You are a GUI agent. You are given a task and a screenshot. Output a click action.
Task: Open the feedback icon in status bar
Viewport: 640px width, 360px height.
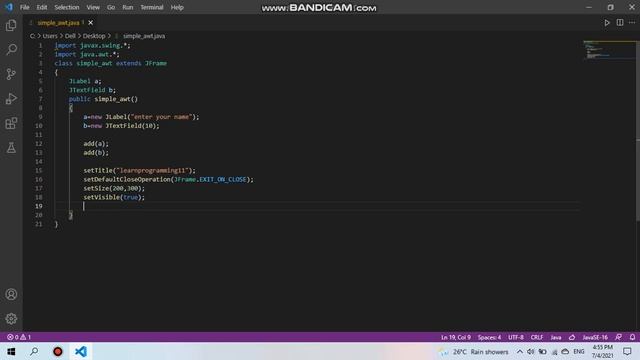pos(618,337)
